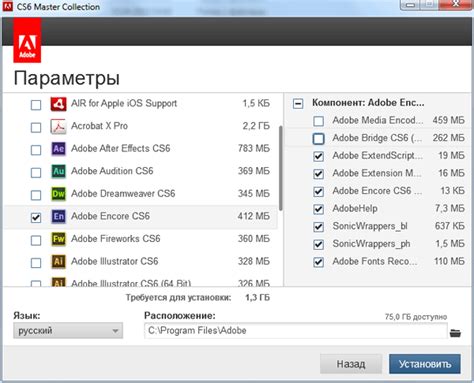Click the Encore En icon
474x383 pixels.
click(x=58, y=216)
